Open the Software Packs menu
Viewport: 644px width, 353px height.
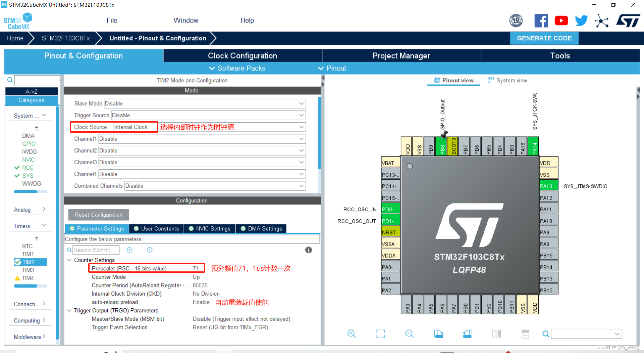[x=237, y=68]
